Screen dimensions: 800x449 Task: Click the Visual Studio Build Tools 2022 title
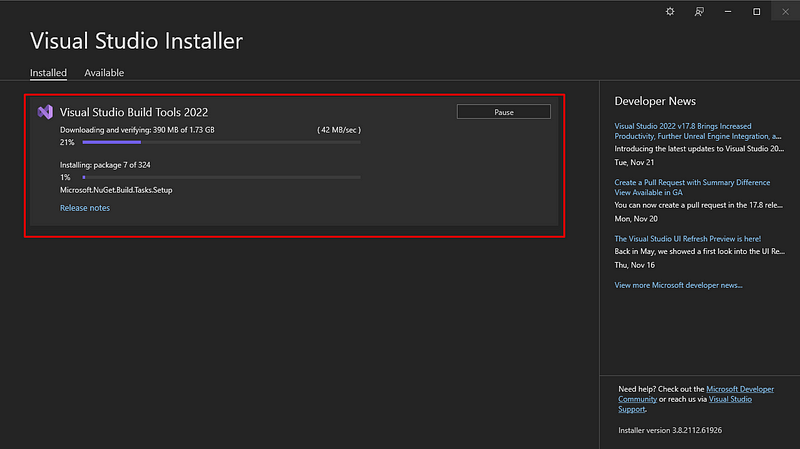pos(134,112)
